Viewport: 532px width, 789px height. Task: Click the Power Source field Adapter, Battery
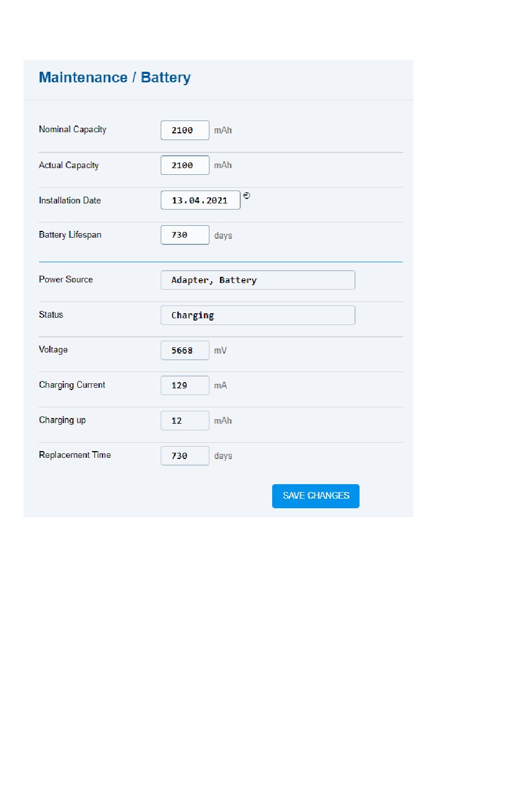(x=258, y=280)
